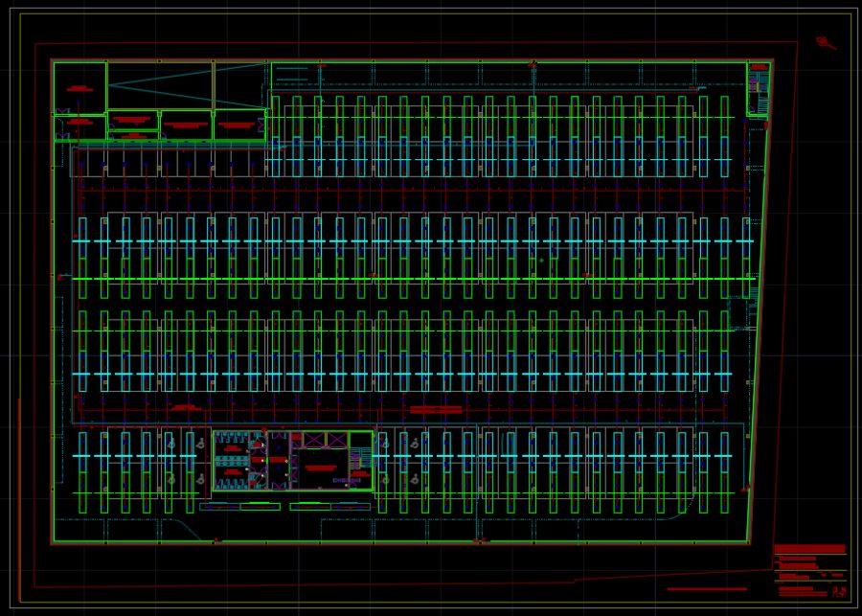Click the red north arrow symbol top right

coord(822,42)
